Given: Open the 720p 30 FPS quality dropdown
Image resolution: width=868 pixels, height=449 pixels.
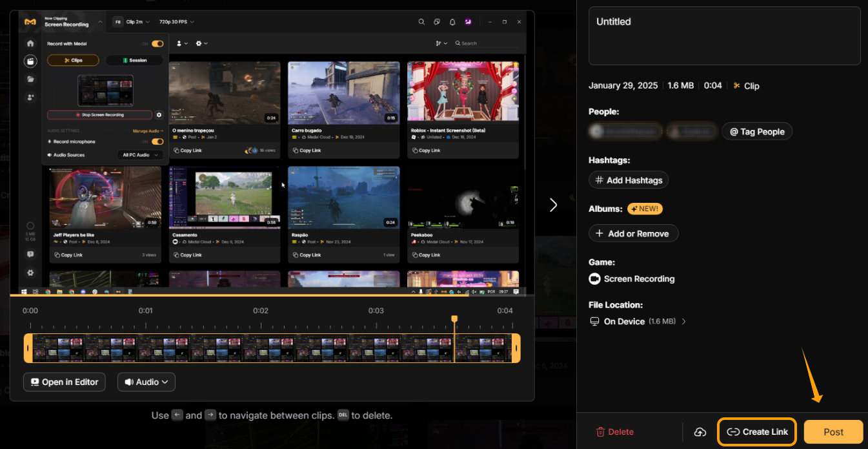Looking at the screenshot, I should (x=177, y=22).
